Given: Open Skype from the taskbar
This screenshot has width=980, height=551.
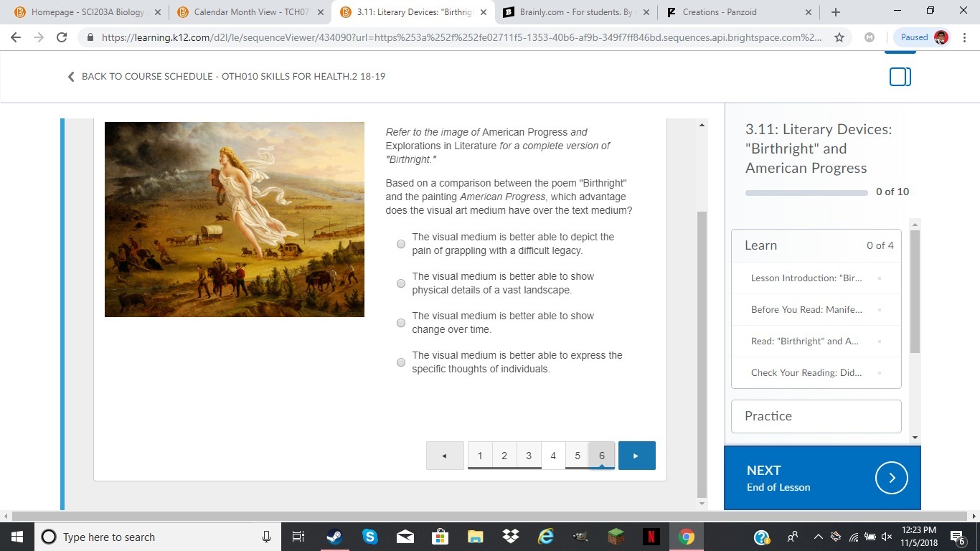Looking at the screenshot, I should click(x=369, y=537).
